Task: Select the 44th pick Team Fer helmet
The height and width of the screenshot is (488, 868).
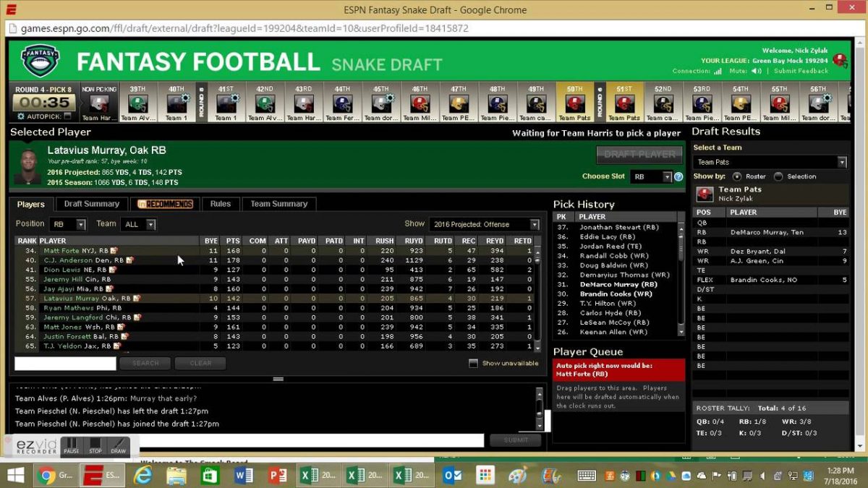Action: [342, 103]
